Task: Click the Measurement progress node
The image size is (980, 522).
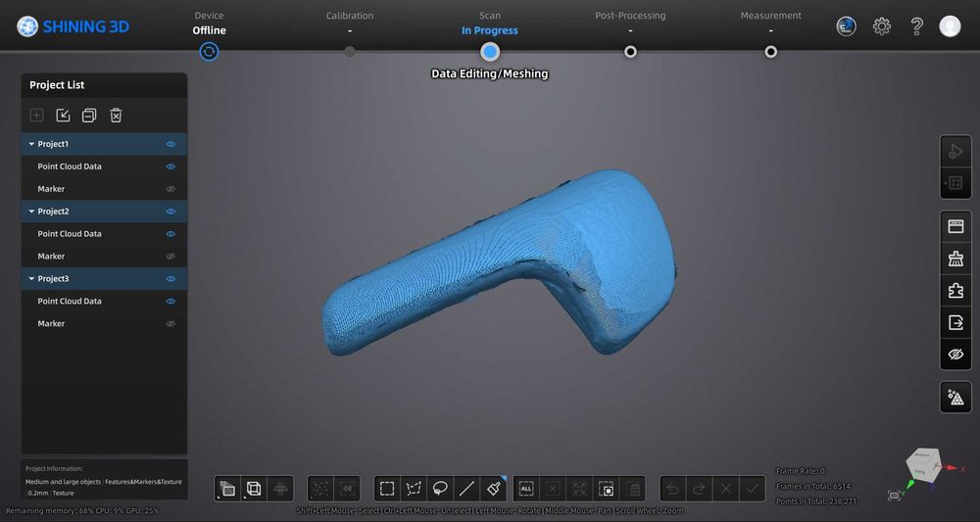Action: click(x=771, y=52)
